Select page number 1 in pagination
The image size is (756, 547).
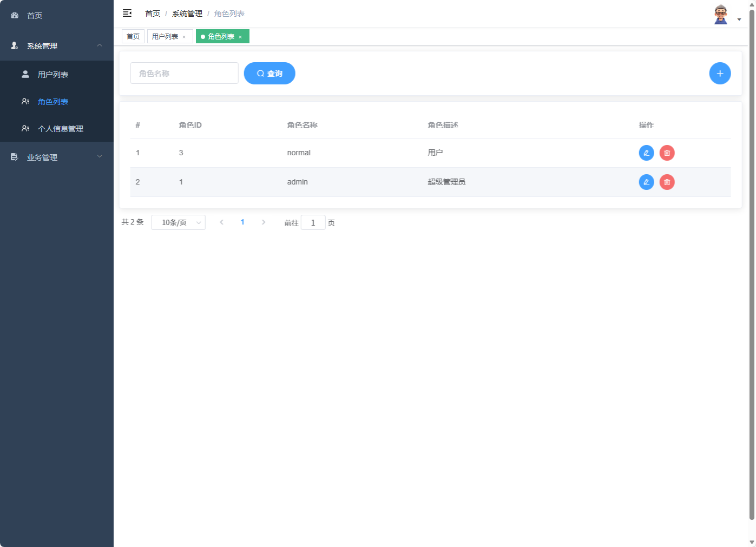tap(242, 222)
